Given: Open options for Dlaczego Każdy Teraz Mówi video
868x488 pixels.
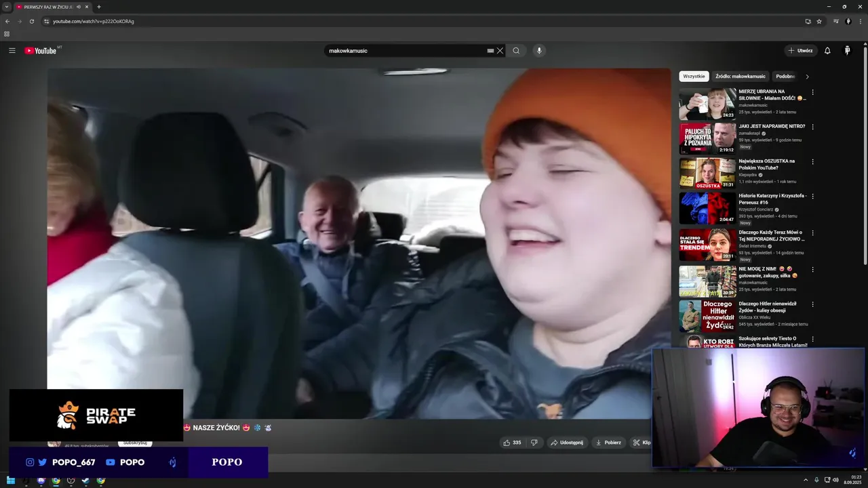Looking at the screenshot, I should click(812, 233).
